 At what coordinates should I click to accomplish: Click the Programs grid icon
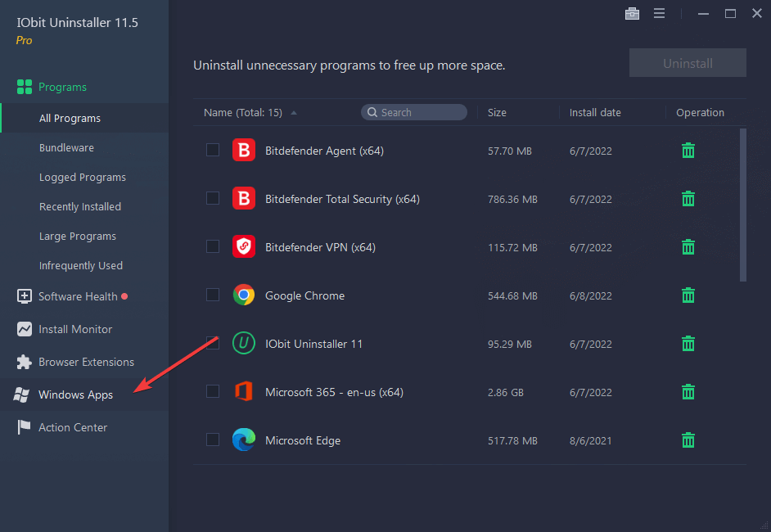pyautogui.click(x=24, y=87)
